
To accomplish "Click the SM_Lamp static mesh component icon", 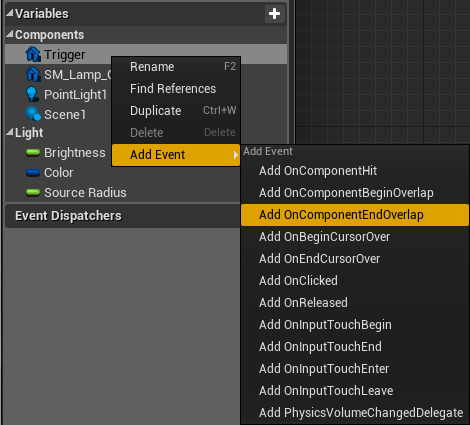I will (33, 74).
